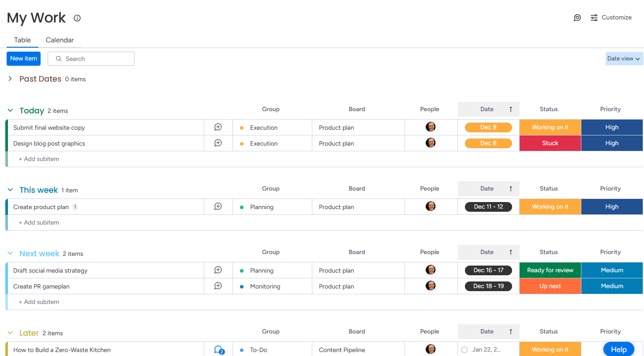Expand the Past Dates section
The width and height of the screenshot is (644, 356).
click(10, 79)
